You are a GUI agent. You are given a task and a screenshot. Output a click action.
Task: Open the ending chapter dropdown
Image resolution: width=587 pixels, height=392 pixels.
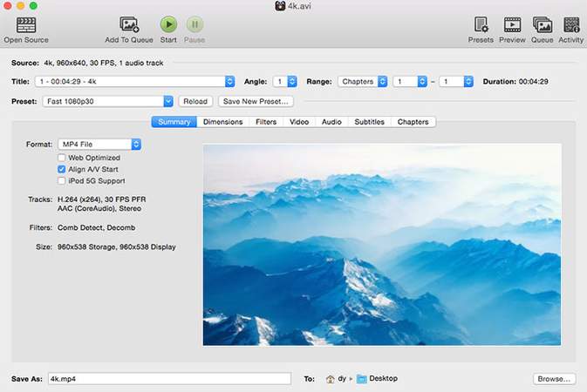[456, 81]
